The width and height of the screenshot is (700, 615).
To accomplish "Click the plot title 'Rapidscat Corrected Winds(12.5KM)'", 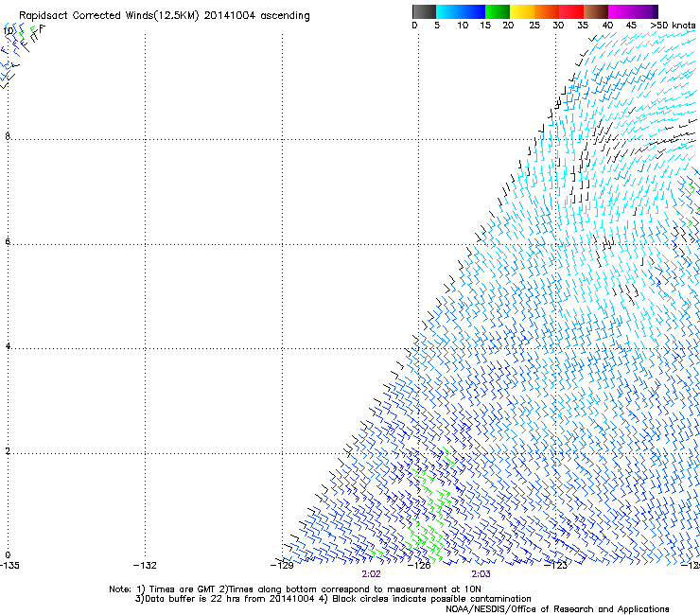I will coord(109,16).
